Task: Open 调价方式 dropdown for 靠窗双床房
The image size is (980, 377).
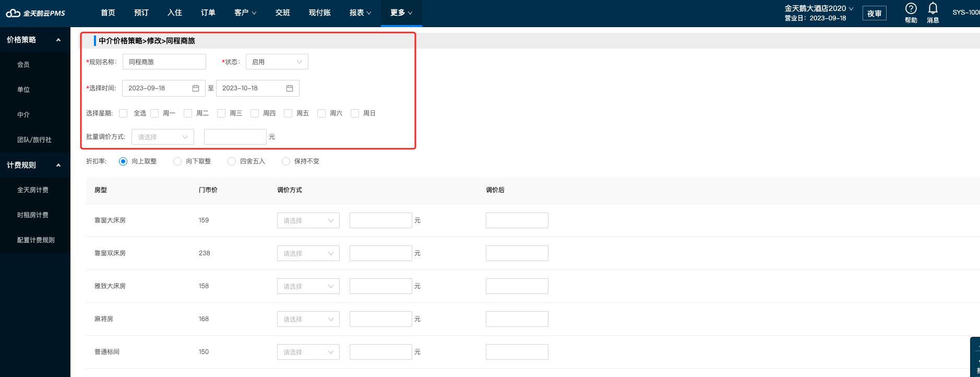Action: pyautogui.click(x=308, y=253)
